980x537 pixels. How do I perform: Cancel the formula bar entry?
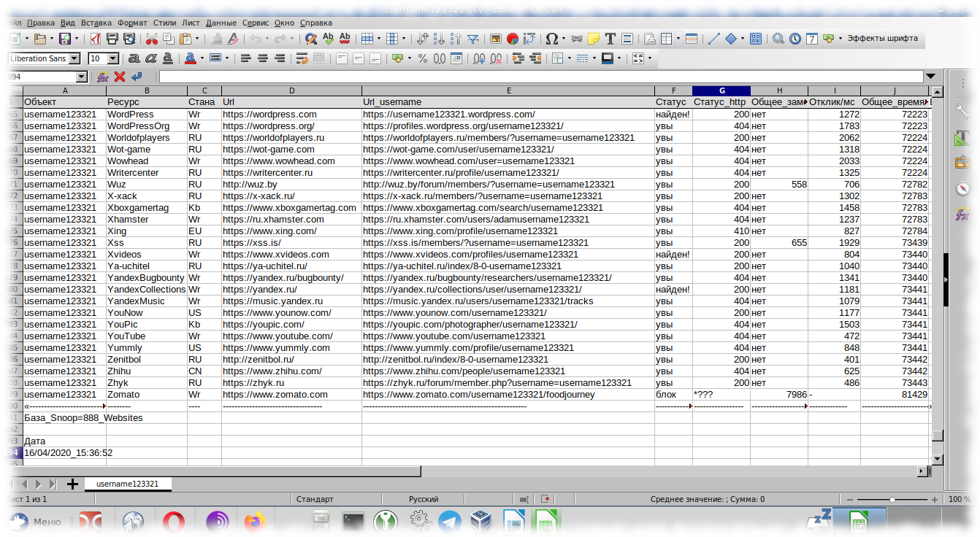click(x=120, y=77)
